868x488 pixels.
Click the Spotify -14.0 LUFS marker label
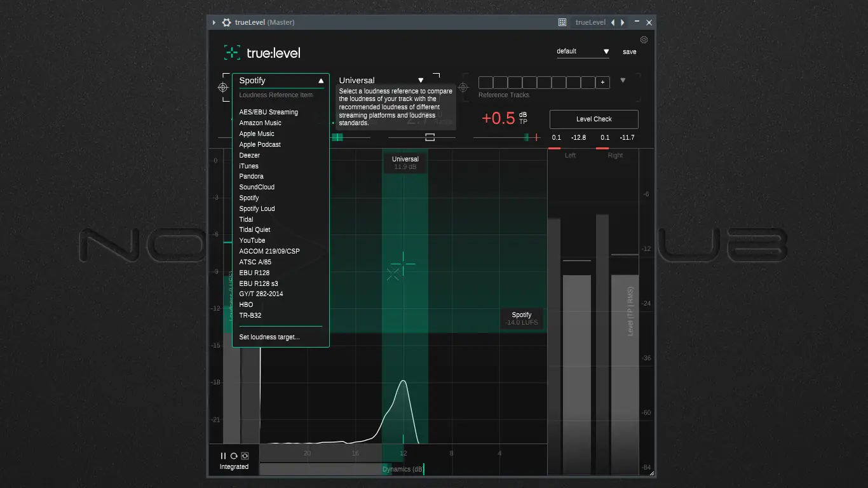pyautogui.click(x=522, y=319)
